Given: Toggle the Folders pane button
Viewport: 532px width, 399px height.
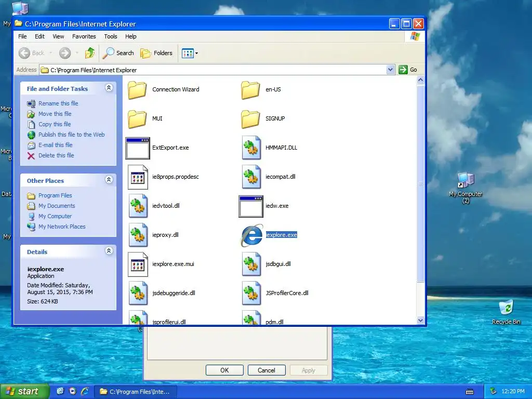Looking at the screenshot, I should pos(156,53).
